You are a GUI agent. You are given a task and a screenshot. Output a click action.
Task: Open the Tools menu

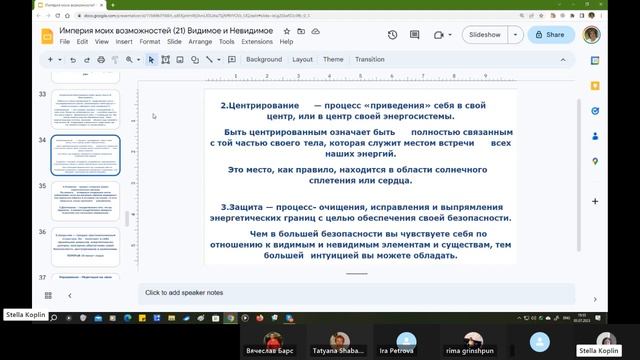[x=227, y=42]
